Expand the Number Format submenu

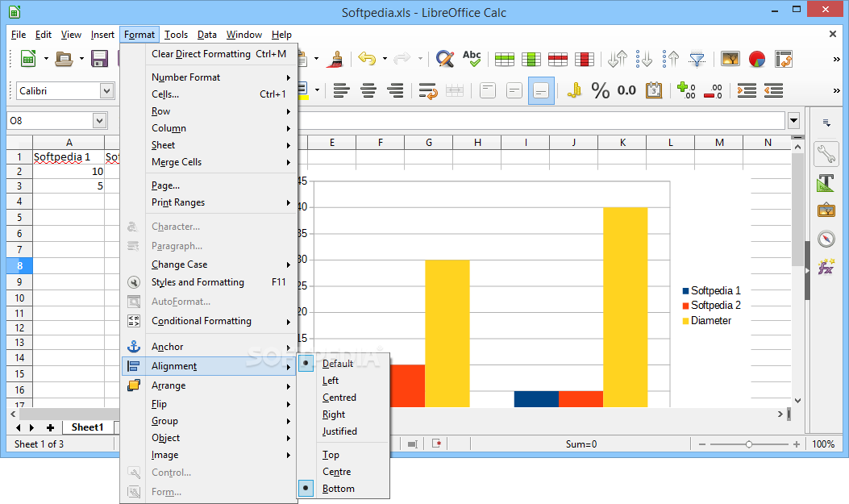(221, 77)
